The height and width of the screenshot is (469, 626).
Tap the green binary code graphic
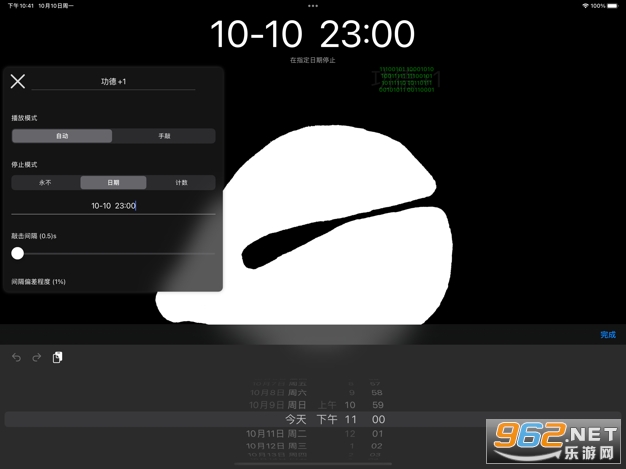(404, 80)
